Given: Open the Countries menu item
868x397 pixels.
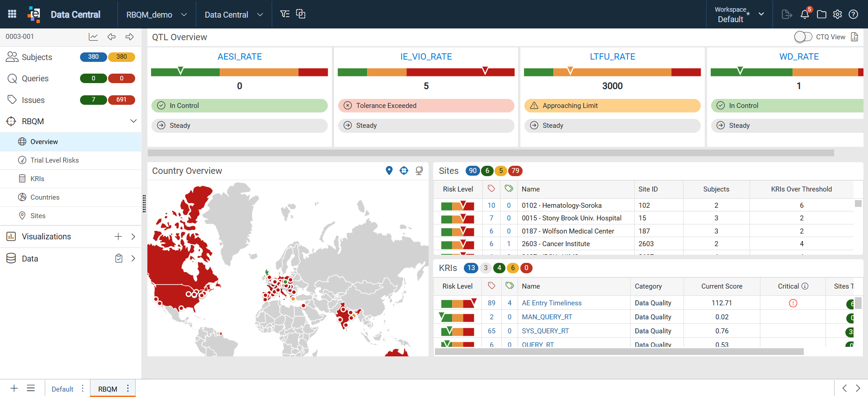Looking at the screenshot, I should tap(71, 197).
